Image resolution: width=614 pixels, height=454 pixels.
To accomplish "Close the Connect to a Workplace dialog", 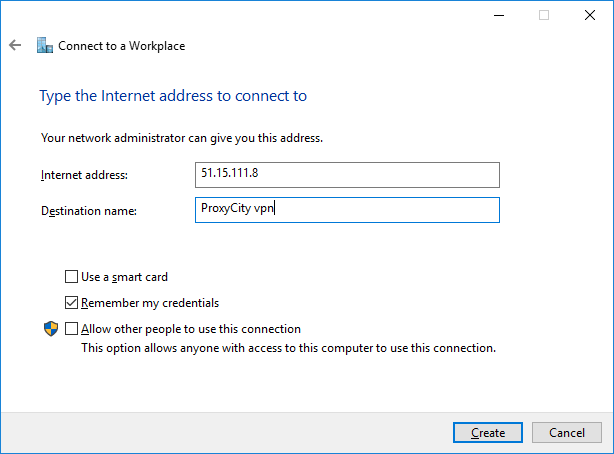I will click(590, 15).
